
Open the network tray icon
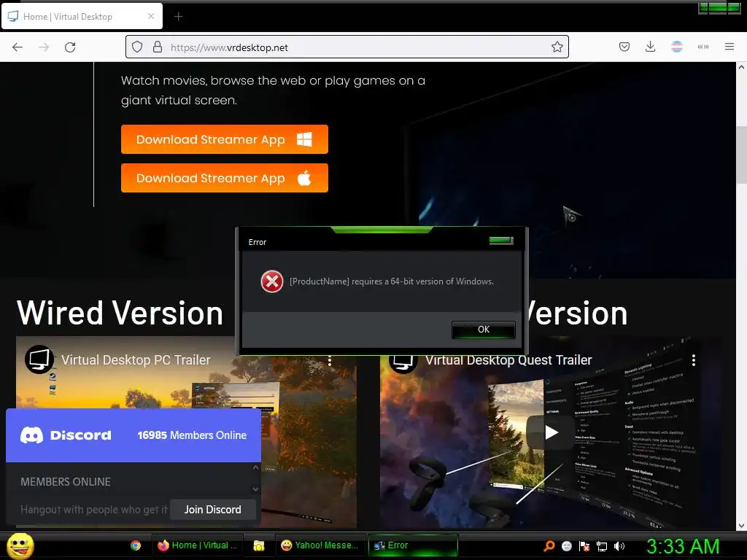coord(602,546)
